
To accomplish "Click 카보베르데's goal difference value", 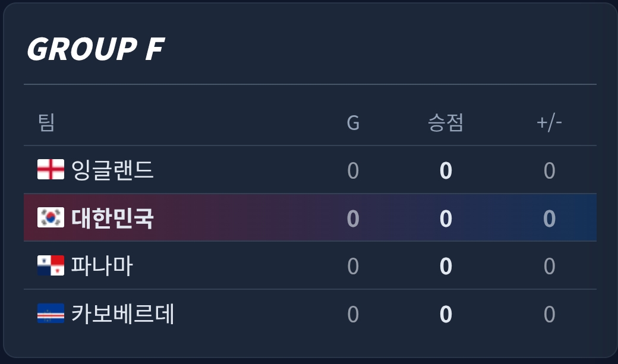I will click(x=549, y=315).
